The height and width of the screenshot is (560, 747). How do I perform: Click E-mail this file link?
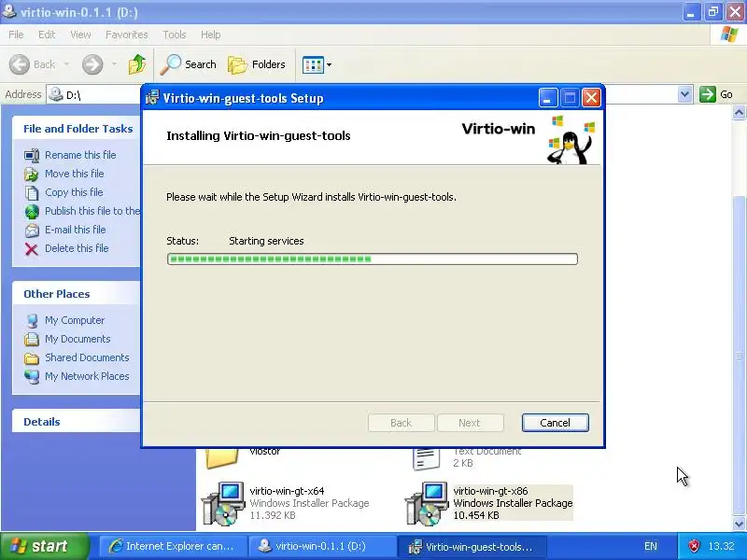(76, 229)
